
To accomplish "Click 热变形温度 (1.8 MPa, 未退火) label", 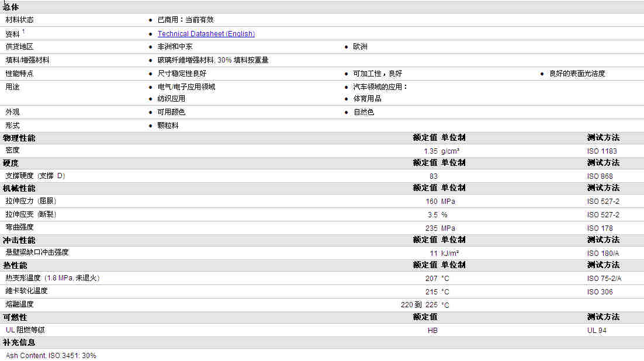I will tap(53, 278).
